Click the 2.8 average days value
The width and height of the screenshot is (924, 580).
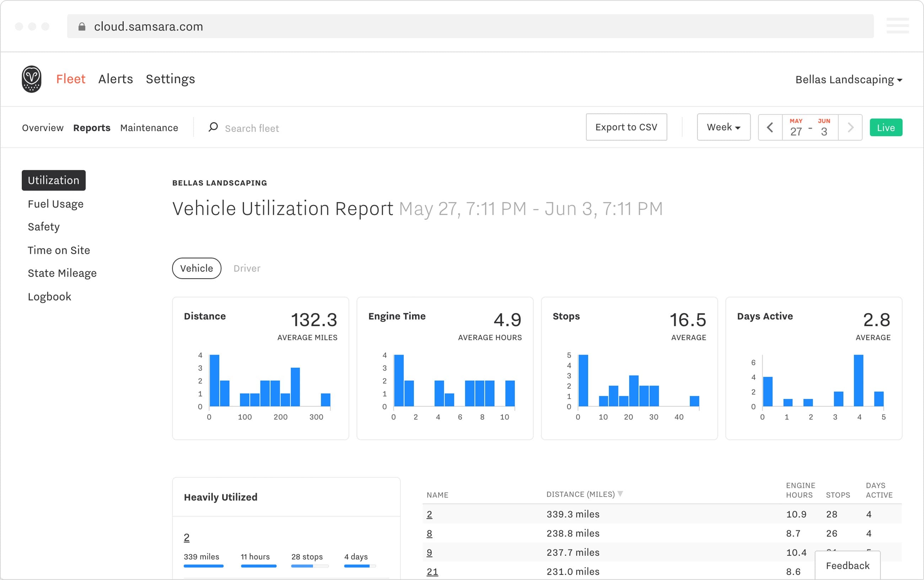[x=876, y=320]
